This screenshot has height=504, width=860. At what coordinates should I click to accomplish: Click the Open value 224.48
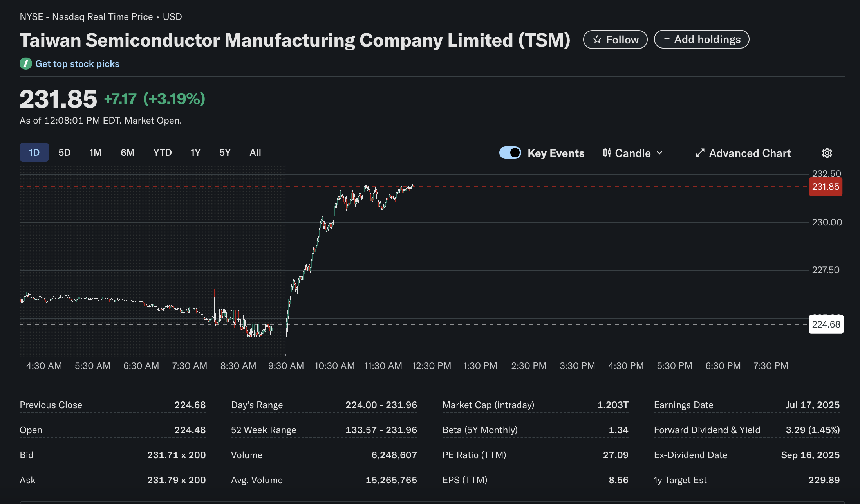[190, 430]
